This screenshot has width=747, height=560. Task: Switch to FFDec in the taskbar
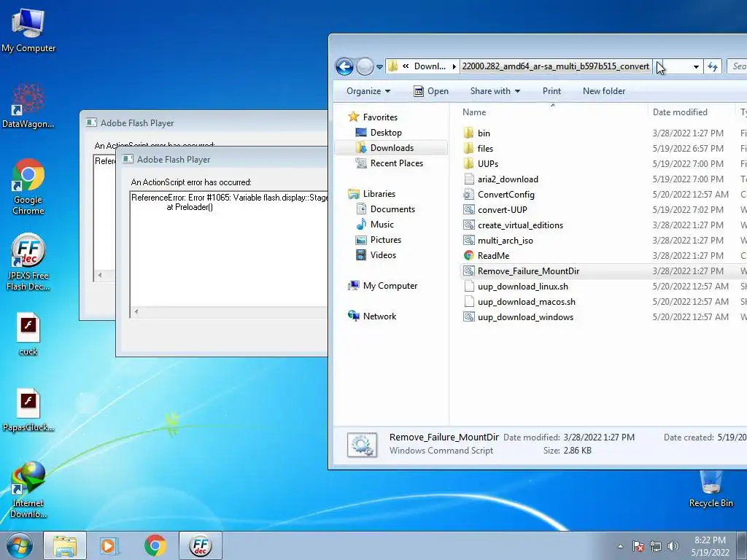201,545
